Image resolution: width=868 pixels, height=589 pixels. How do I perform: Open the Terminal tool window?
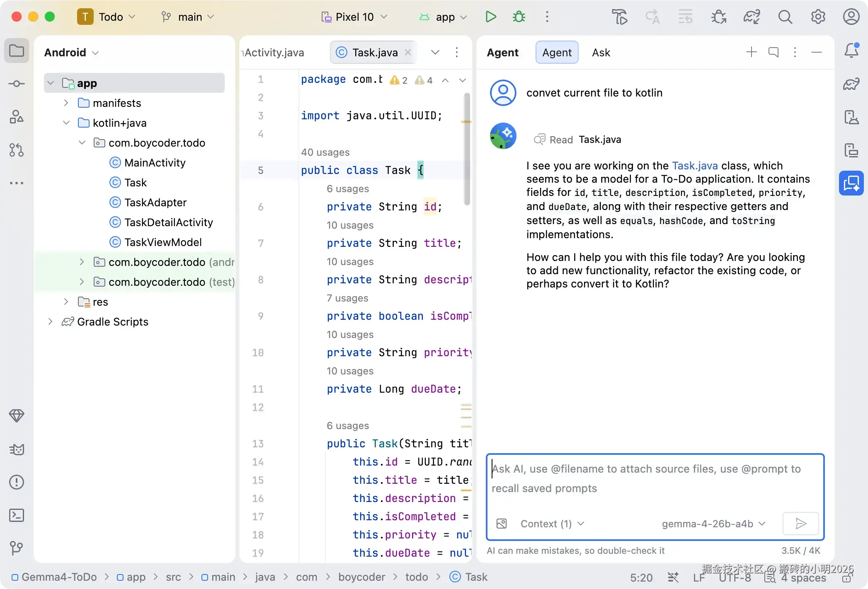click(x=17, y=515)
